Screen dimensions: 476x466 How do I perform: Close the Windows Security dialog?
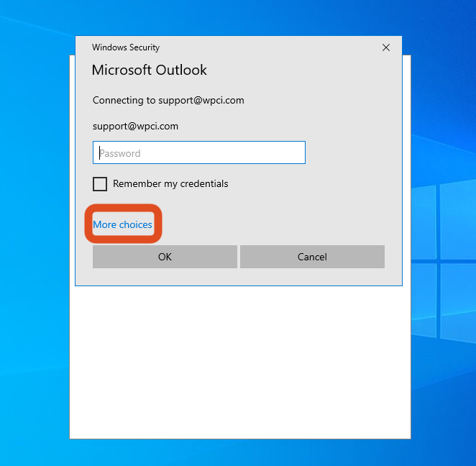(x=386, y=47)
